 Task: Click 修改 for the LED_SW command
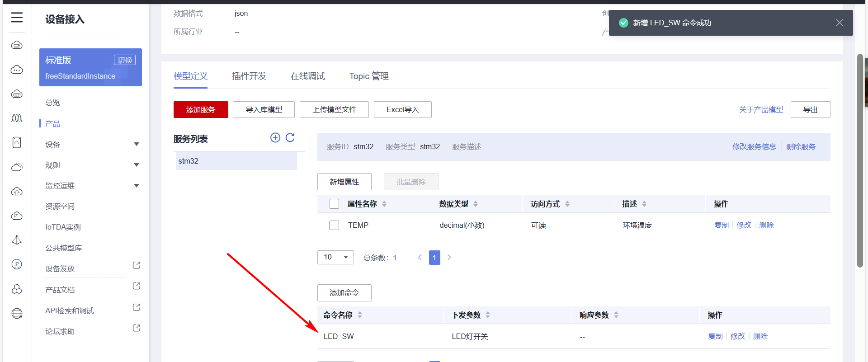click(x=738, y=336)
